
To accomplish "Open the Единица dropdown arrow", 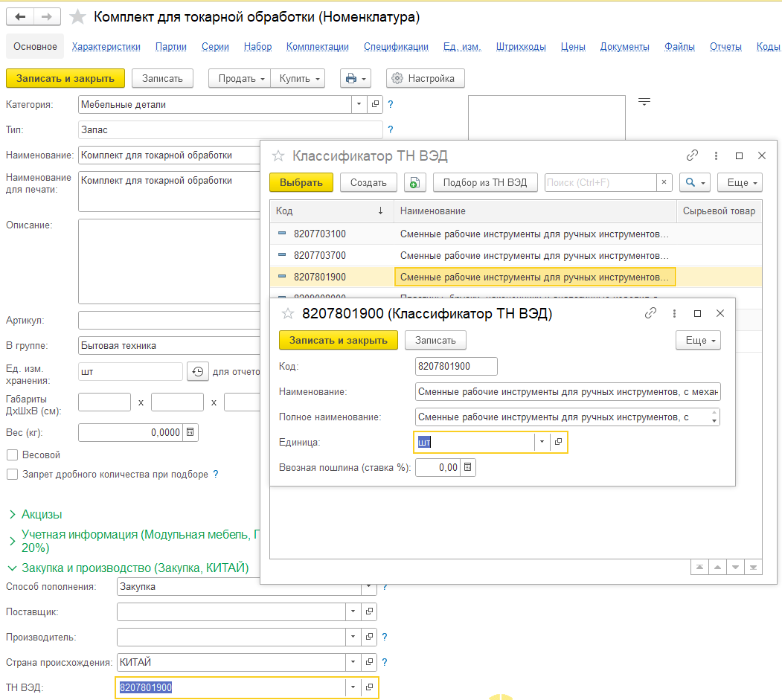I will [542, 443].
